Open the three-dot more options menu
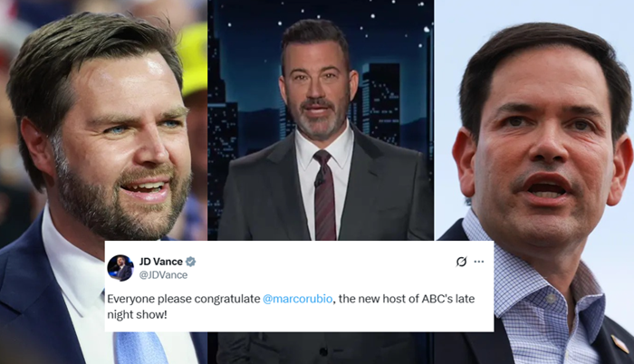The width and height of the screenshot is (634, 364). pyautogui.click(x=479, y=262)
